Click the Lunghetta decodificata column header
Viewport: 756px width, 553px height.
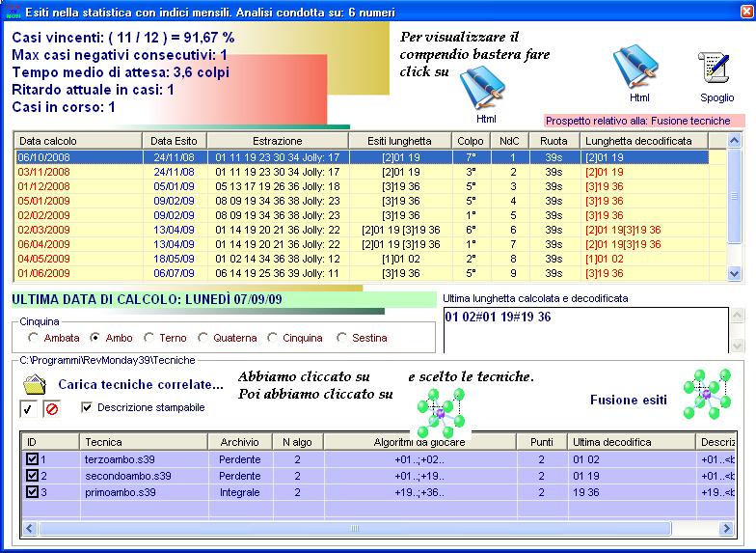click(644, 141)
